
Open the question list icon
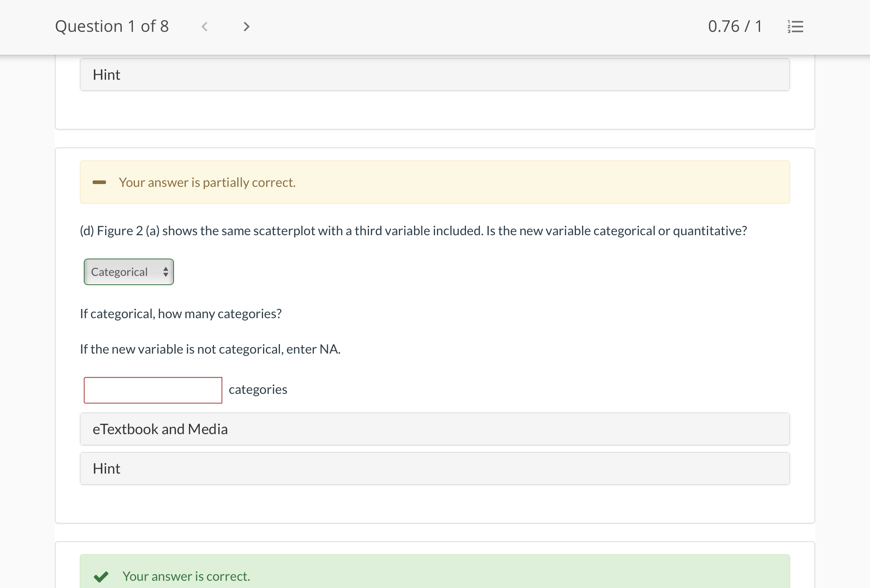(x=795, y=27)
